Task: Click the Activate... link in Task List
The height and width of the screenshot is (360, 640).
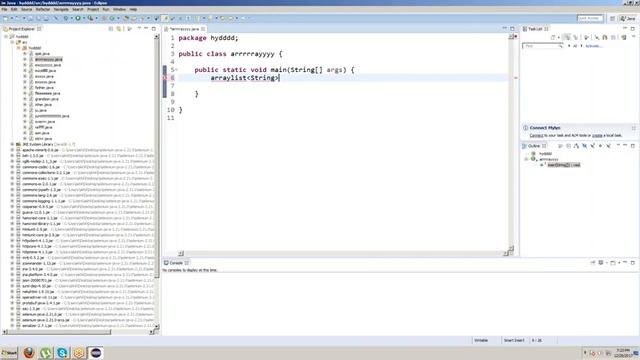Action: pos(593,46)
